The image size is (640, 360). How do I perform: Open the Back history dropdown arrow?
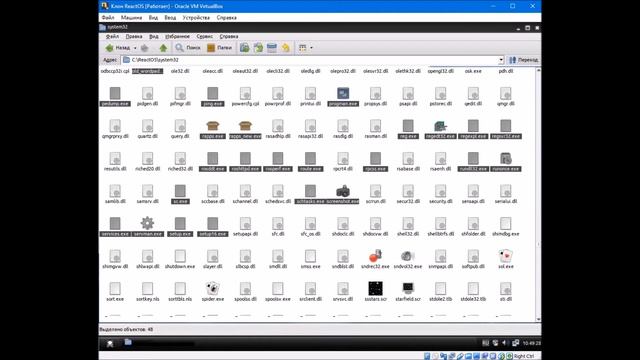point(135,48)
